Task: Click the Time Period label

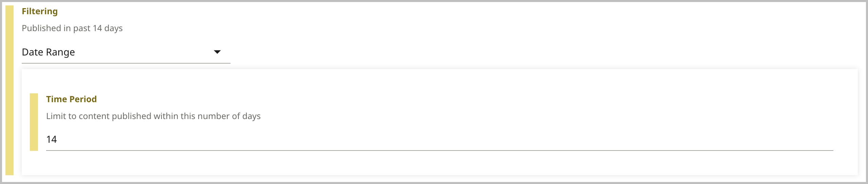Action: 71,99
